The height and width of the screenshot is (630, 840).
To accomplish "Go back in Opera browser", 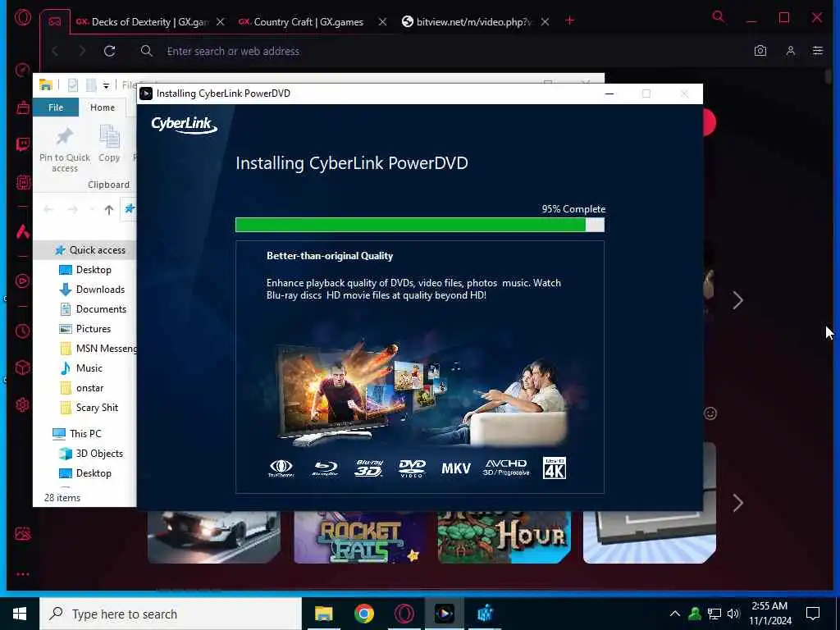I will pos(55,51).
